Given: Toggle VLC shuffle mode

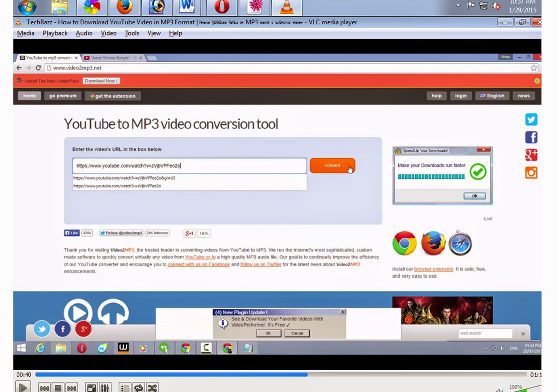Looking at the screenshot, I should click(x=152, y=388).
